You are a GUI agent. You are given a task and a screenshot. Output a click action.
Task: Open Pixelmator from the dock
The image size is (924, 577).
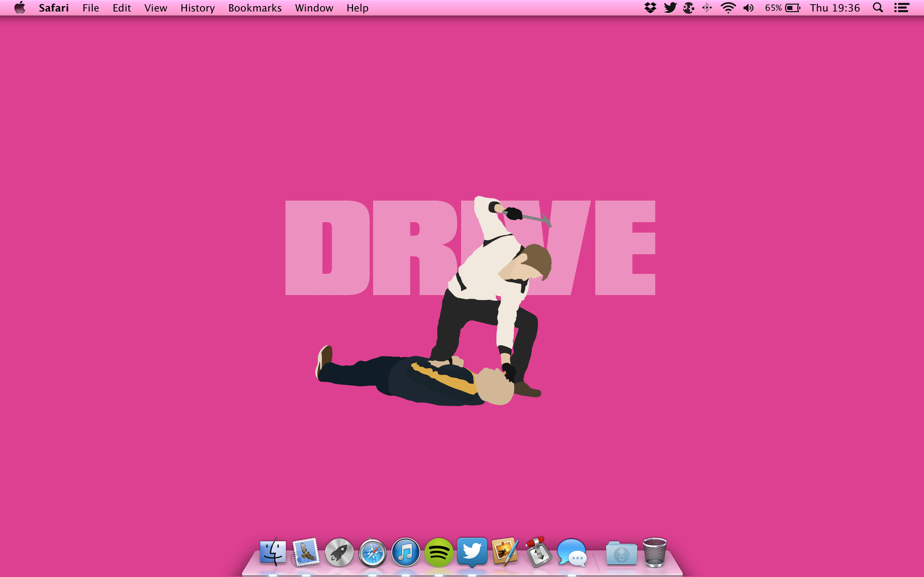tap(505, 552)
